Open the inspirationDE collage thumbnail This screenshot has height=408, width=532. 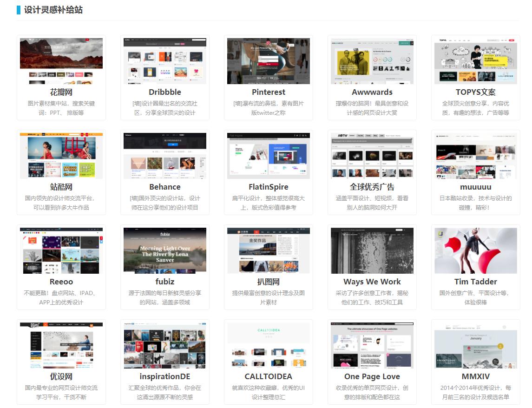point(165,345)
